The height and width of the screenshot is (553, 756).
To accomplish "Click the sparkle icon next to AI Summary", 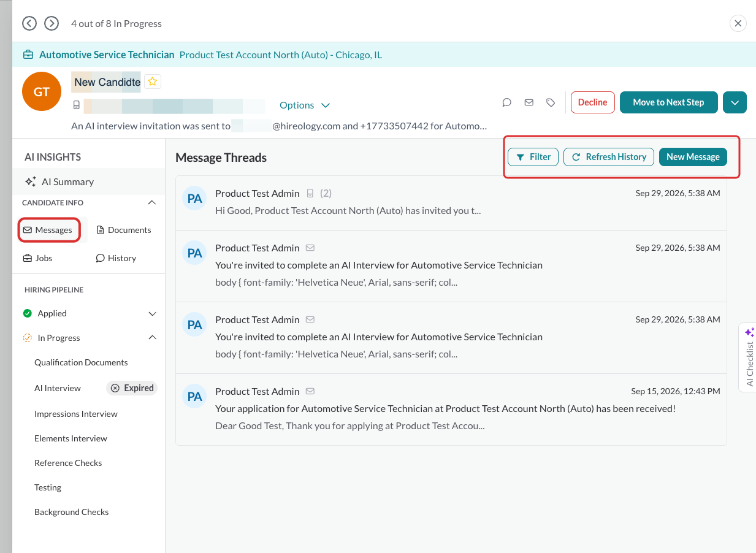I will (30, 181).
